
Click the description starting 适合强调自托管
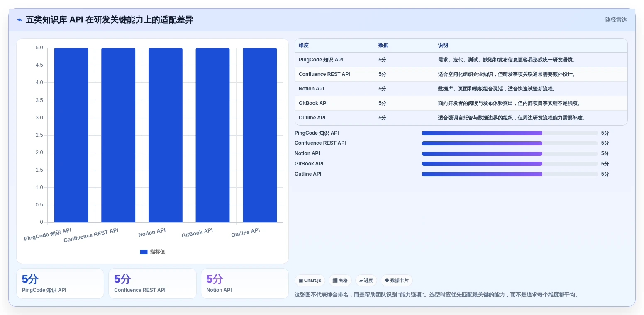coord(513,118)
